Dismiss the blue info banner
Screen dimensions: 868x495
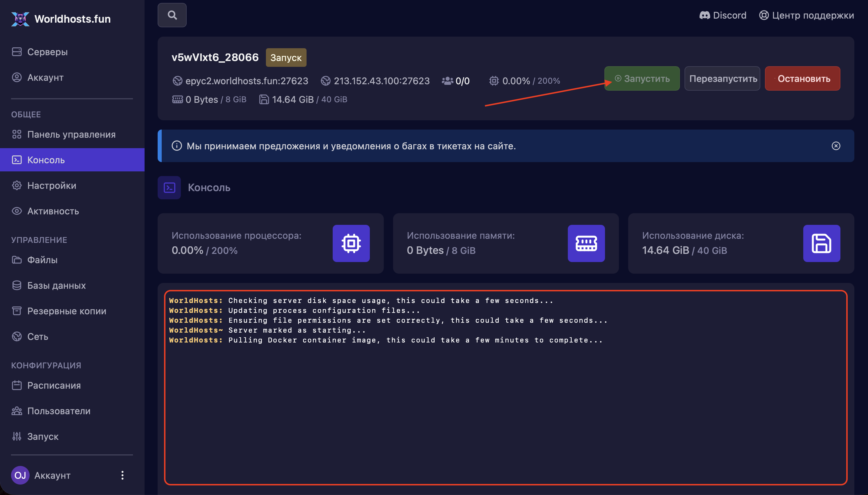(x=836, y=146)
